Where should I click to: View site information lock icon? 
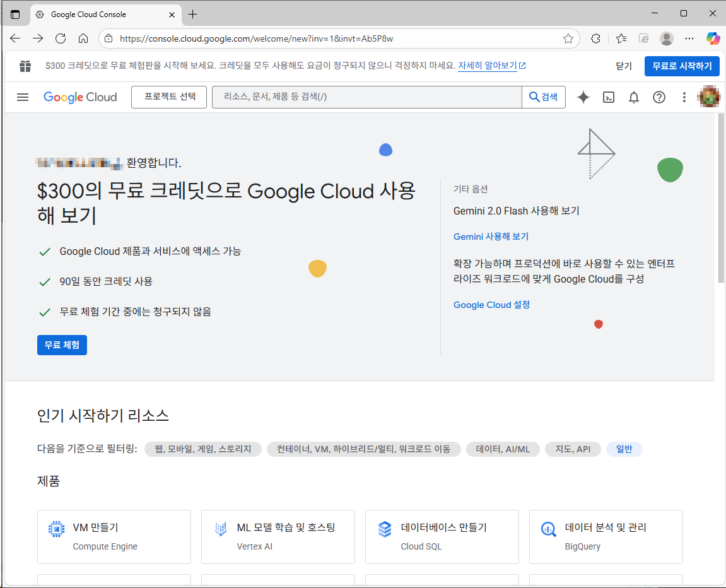108,38
